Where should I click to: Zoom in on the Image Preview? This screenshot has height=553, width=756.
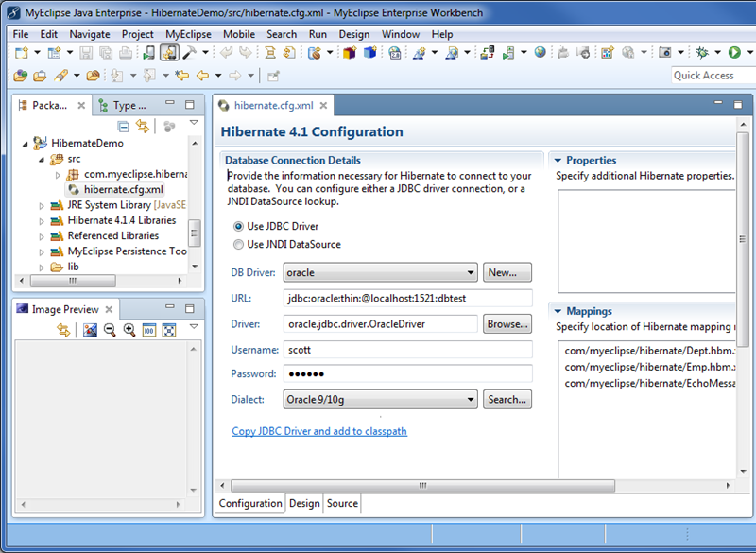click(129, 328)
